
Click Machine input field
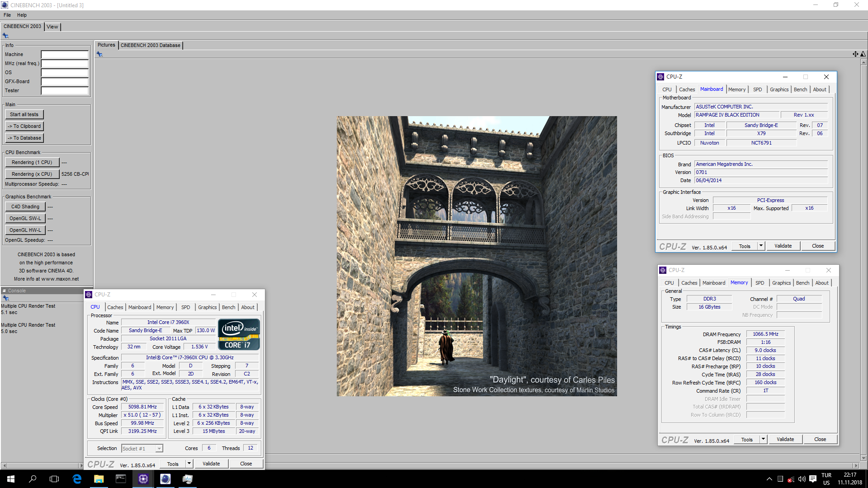[x=65, y=55]
